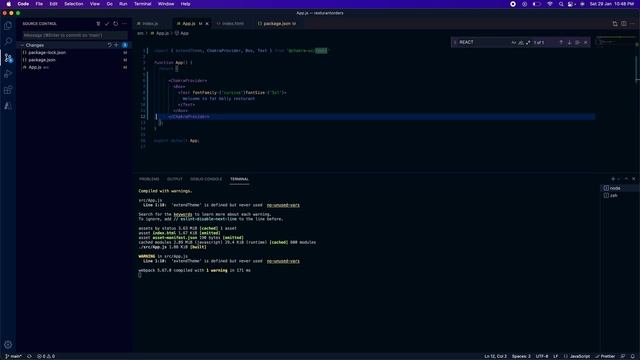The image size is (640, 360).
Task: Open the Search view in activity bar
Action: pos(8,41)
